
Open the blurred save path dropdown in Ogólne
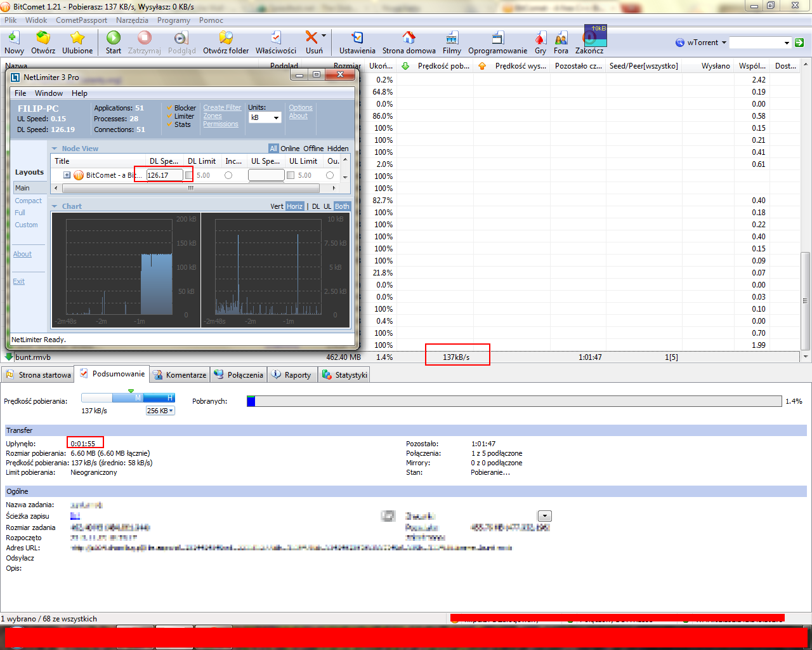click(x=545, y=516)
